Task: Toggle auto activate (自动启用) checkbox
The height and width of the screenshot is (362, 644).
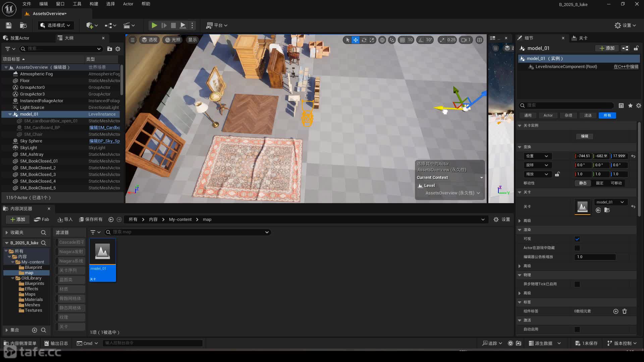Action: (x=577, y=329)
